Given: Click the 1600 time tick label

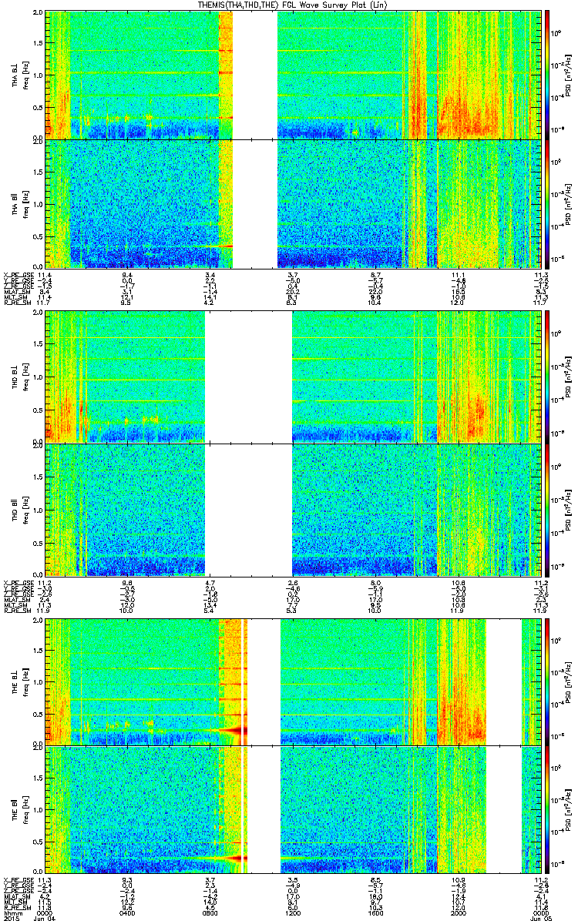Looking at the screenshot, I should pos(375,912).
